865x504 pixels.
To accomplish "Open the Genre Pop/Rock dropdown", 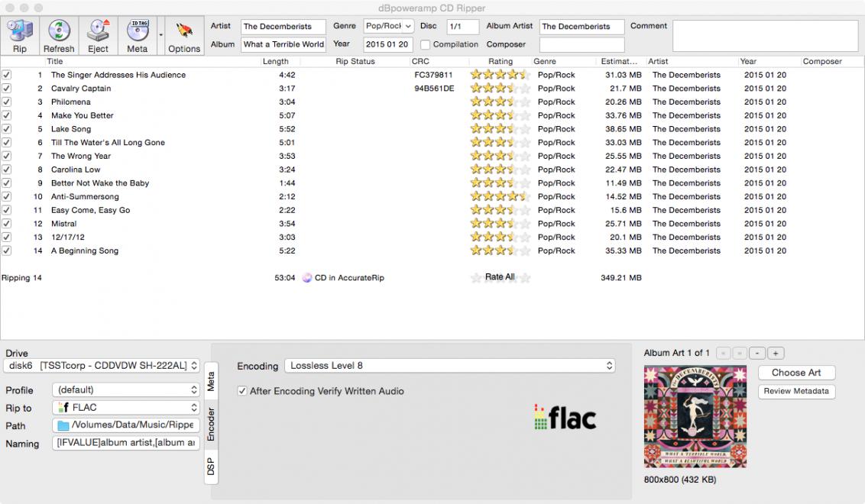I will 388,27.
